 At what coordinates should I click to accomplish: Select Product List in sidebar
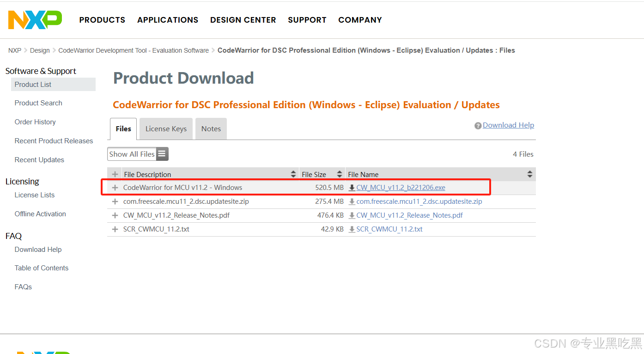53,85
